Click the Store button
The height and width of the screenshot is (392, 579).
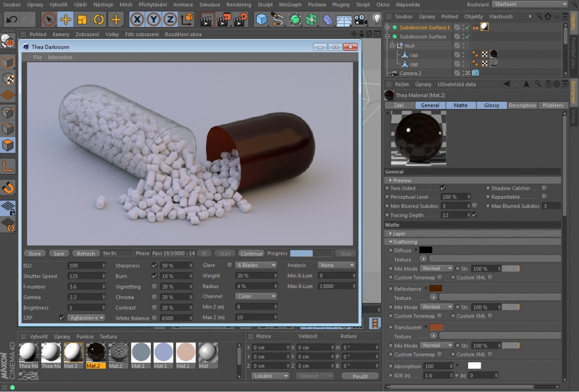click(34, 254)
